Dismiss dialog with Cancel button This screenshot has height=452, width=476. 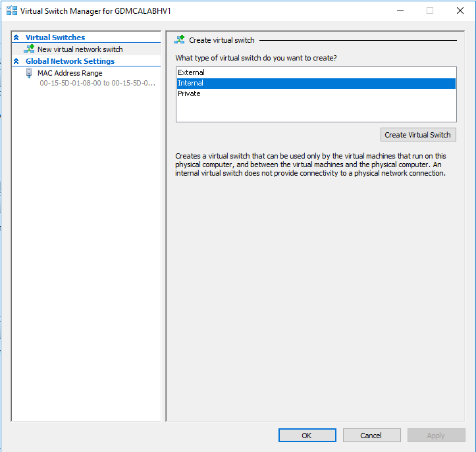[x=371, y=436]
